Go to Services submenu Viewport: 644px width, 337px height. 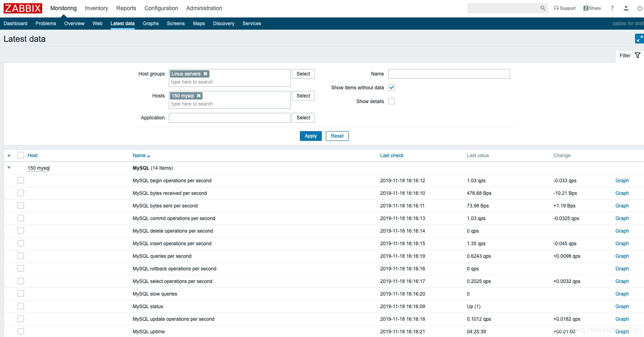point(252,24)
